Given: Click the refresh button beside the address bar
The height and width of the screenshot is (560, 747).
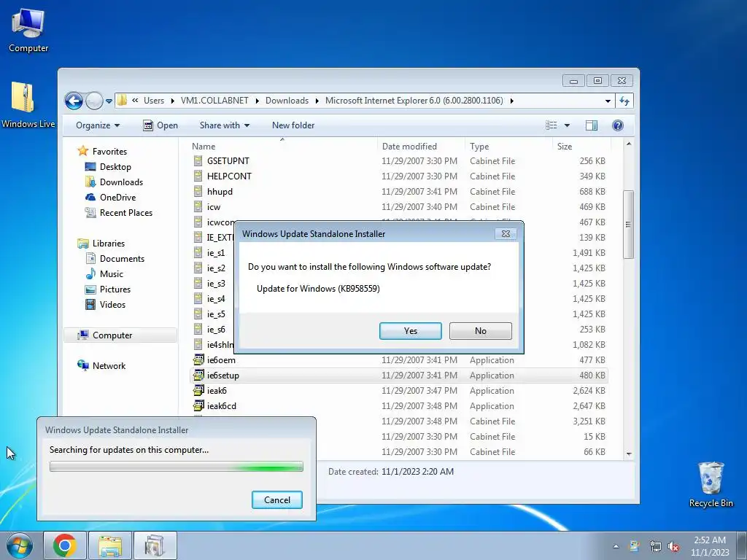Looking at the screenshot, I should pos(624,101).
